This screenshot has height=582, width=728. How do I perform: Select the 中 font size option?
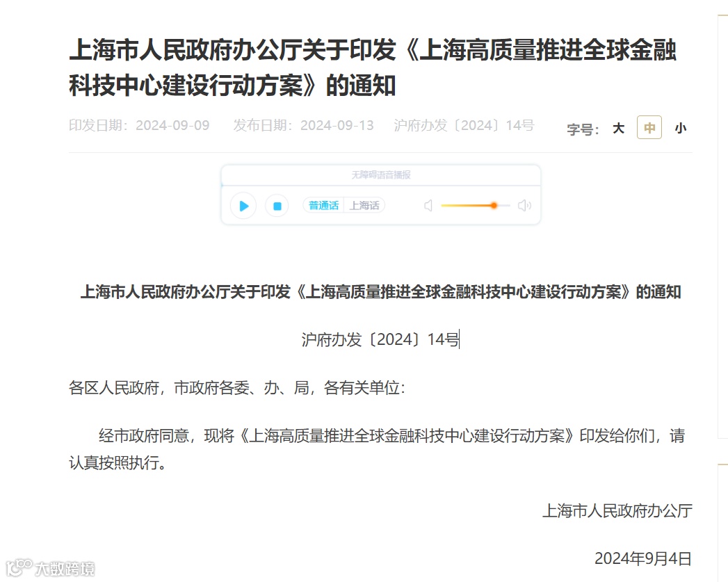(x=649, y=127)
